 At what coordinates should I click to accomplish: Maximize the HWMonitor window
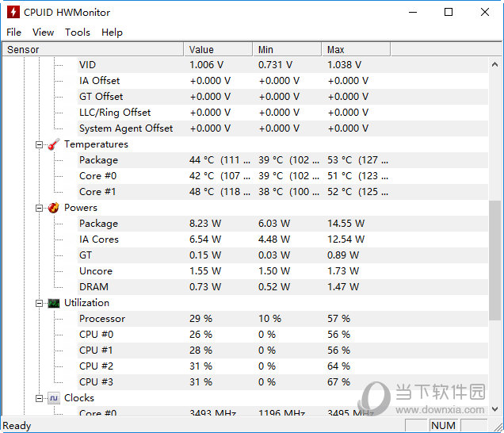click(449, 12)
